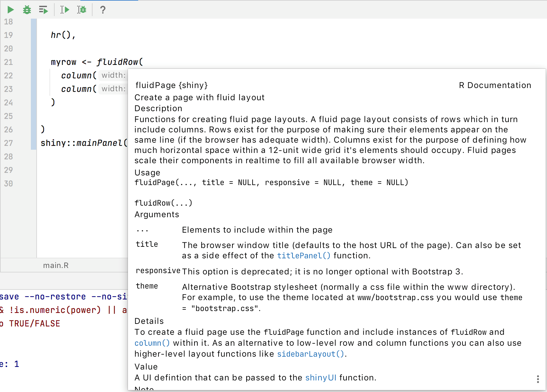The image size is (547, 392).
Task: Start debugging with the bug icon
Action: point(27,10)
